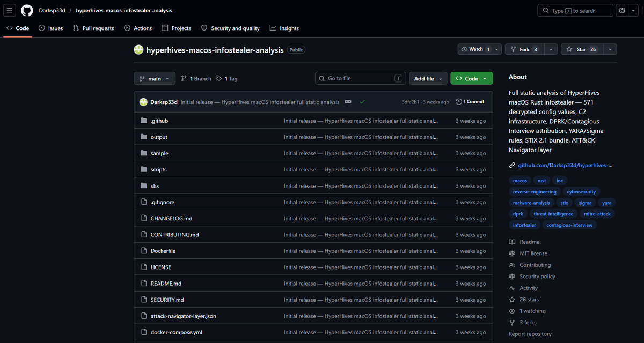Open the Add file dropdown
The image size is (644, 343).
[x=428, y=78]
